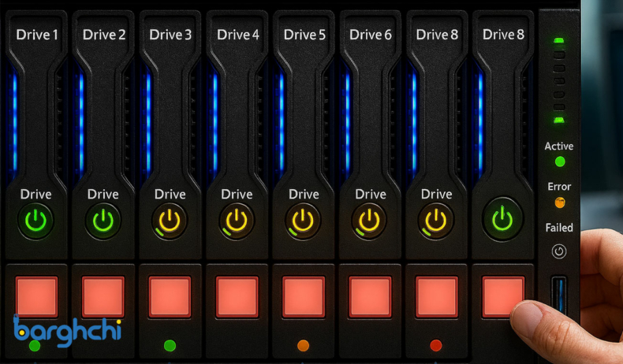This screenshot has height=364, width=623.
Task: Click the blue USB port below the Failed icon
Action: (559, 295)
